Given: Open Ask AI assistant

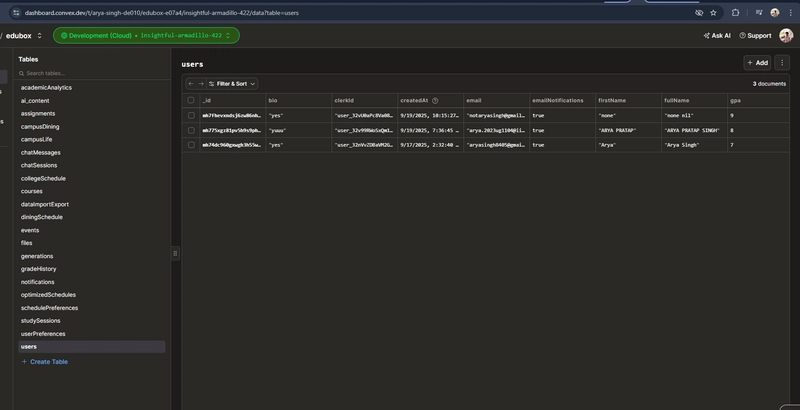Looking at the screenshot, I should (x=717, y=36).
